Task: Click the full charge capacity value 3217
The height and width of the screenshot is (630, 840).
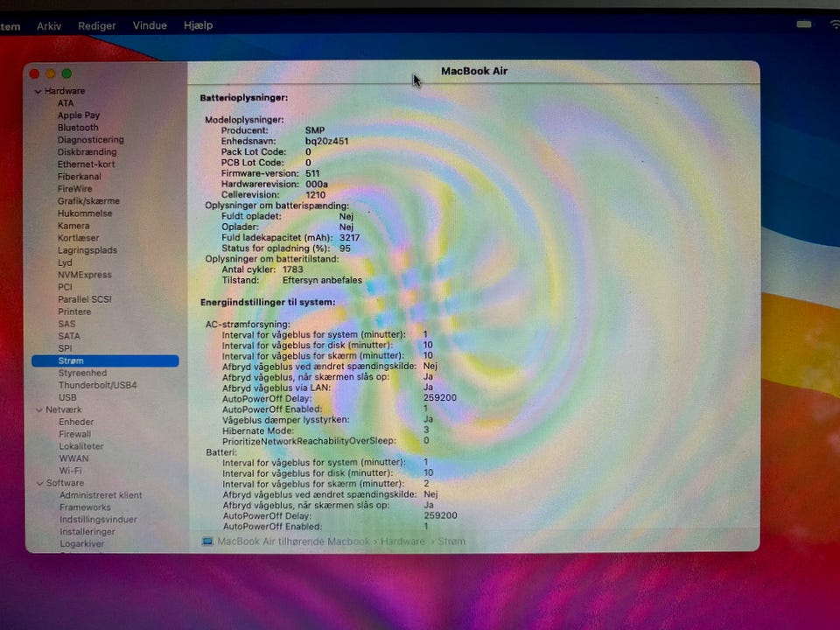Action: point(349,237)
